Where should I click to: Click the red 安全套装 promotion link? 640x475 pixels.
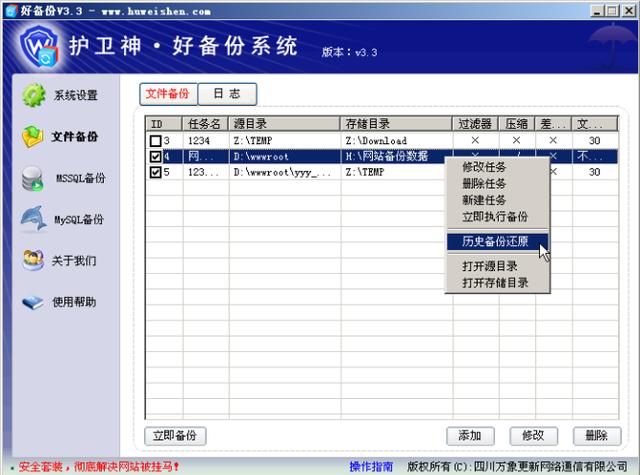click(98, 466)
